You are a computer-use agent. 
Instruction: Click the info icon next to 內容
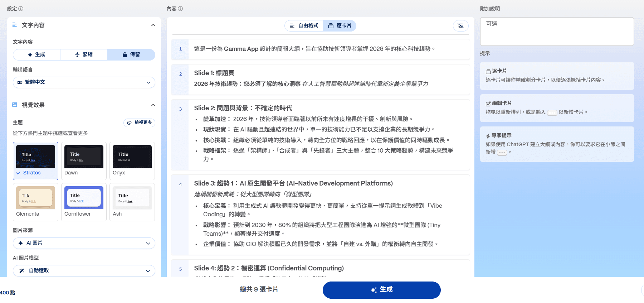(180, 9)
